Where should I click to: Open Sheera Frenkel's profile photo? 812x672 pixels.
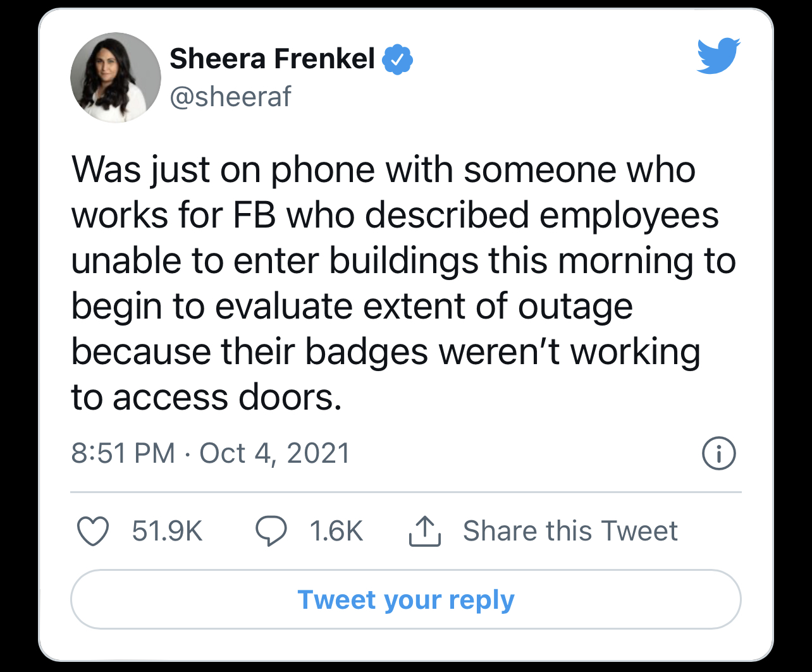116,78
